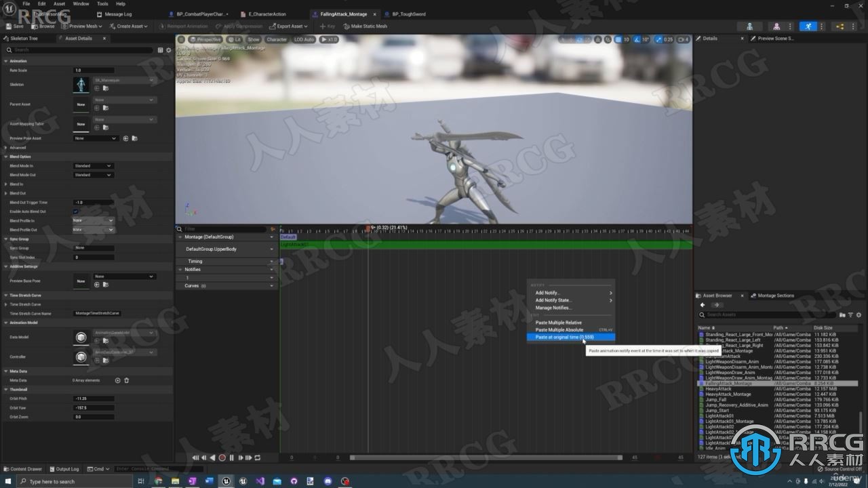Screen dimensions: 868x488
Task: Open the Output Log panel
Action: pyautogui.click(x=64, y=469)
